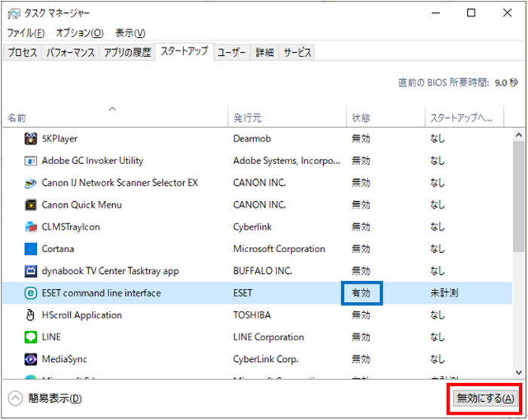Click the Adobe GC Invoker Utility icon

[31, 161]
